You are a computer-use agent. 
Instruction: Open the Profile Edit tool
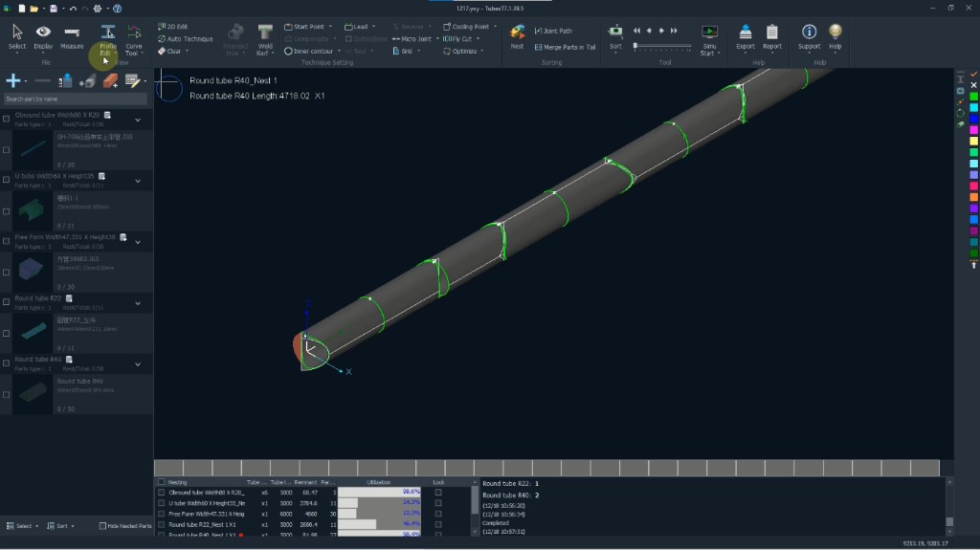(107, 40)
